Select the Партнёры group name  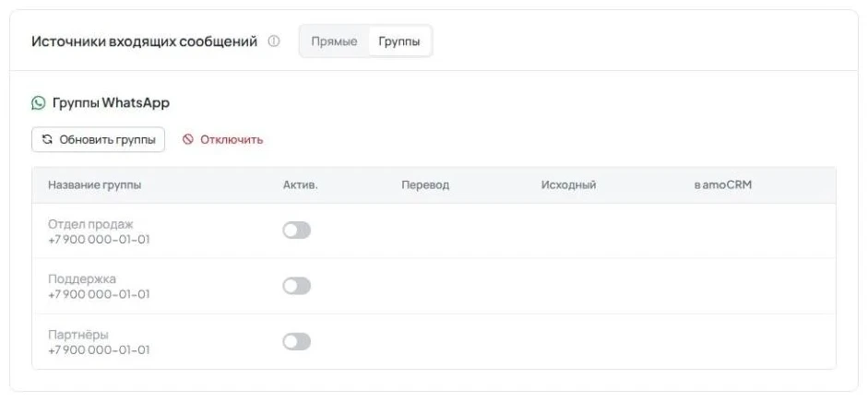[x=78, y=335]
